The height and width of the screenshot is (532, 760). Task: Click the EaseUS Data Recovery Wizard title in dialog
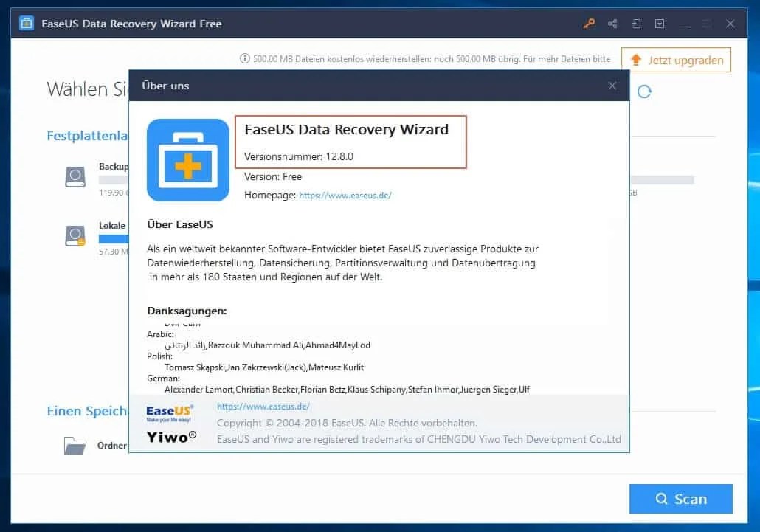(347, 129)
